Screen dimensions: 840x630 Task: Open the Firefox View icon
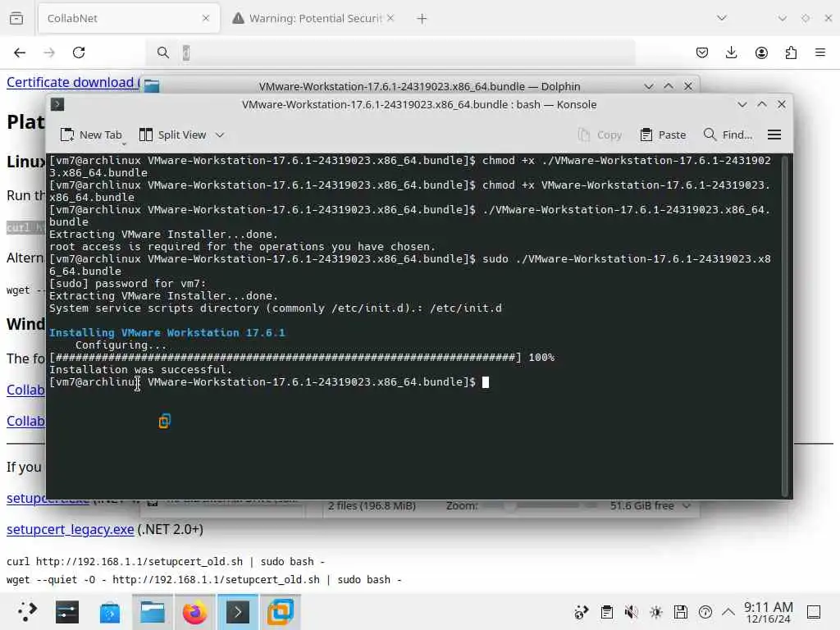[x=16, y=18]
